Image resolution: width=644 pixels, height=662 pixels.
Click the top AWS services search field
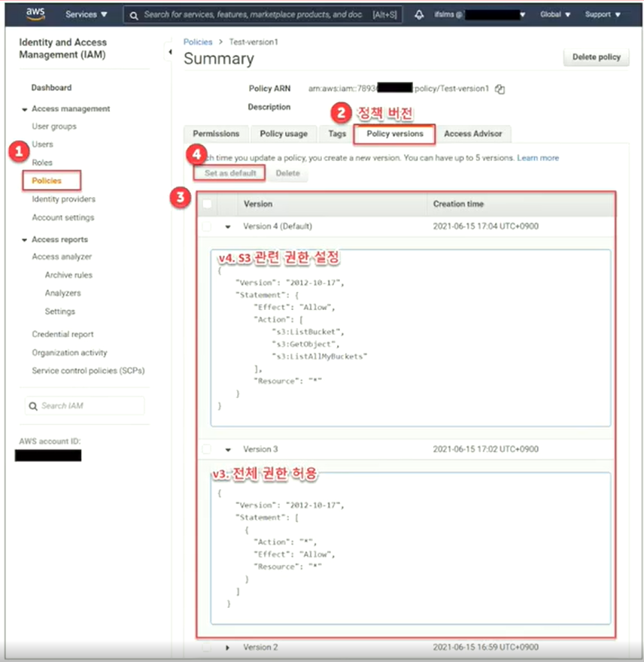click(263, 15)
